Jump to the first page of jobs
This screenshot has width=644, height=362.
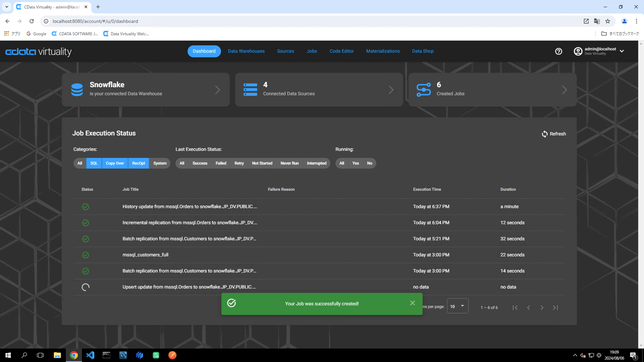[x=515, y=308]
